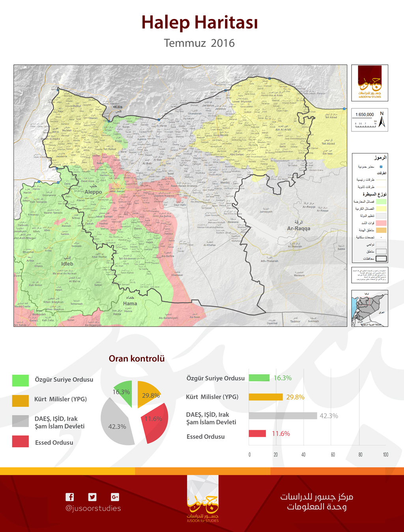Click the north arrow compass symbol
404x532 pixels.
pos(382,120)
